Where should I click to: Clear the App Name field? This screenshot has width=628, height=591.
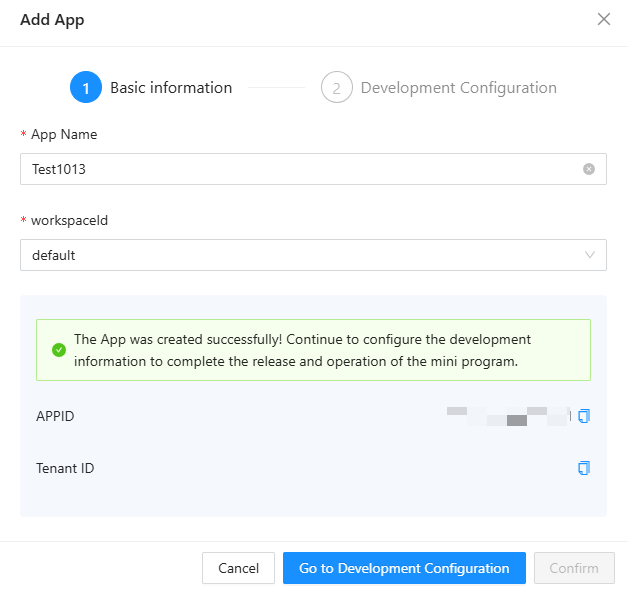[589, 169]
